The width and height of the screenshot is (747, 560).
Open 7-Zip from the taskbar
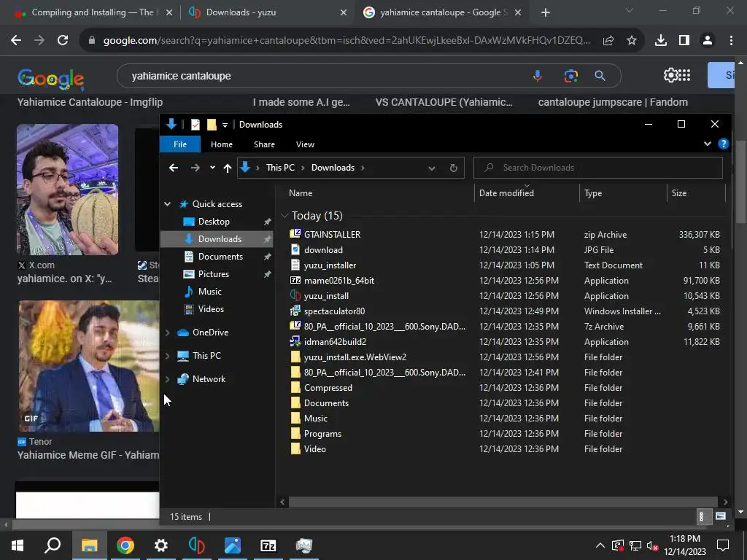click(268, 545)
